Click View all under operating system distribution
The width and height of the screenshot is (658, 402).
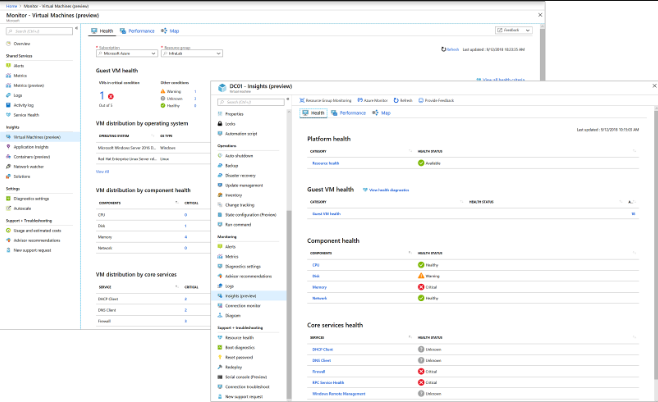coord(102,172)
